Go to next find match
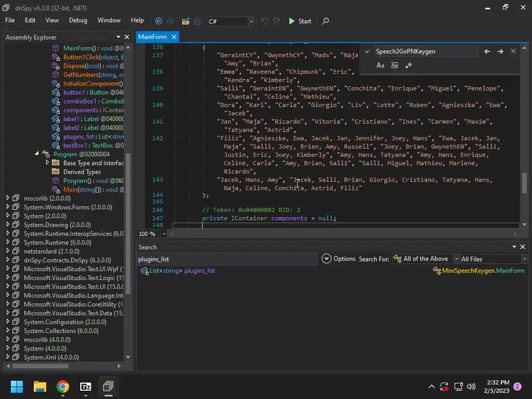Viewport: 532px width, 399px height. (500, 51)
